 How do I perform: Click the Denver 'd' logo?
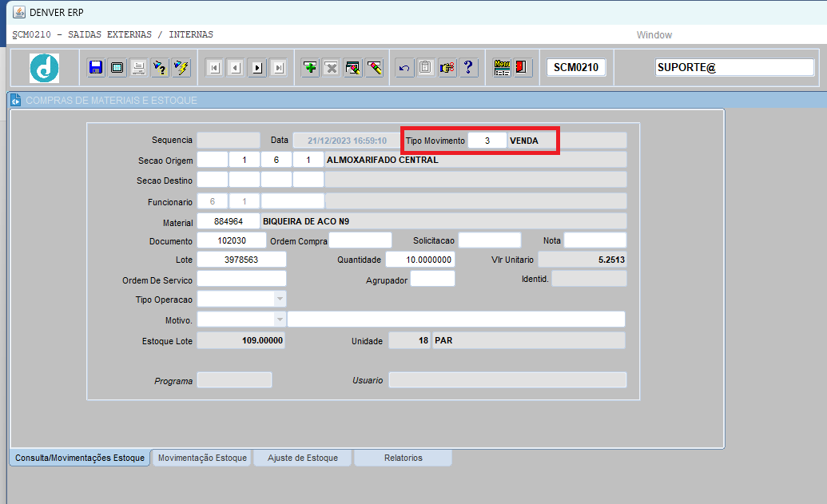tap(44, 68)
